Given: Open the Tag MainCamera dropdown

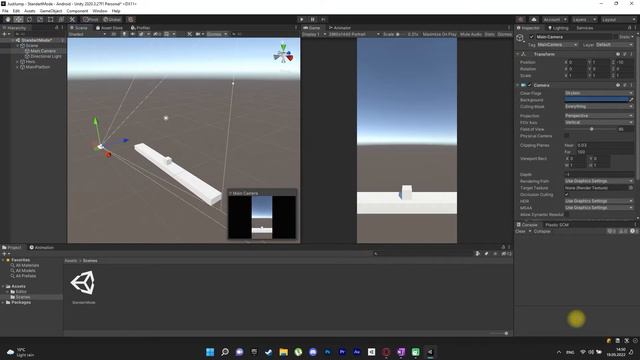Looking at the screenshot, I should (x=557, y=44).
